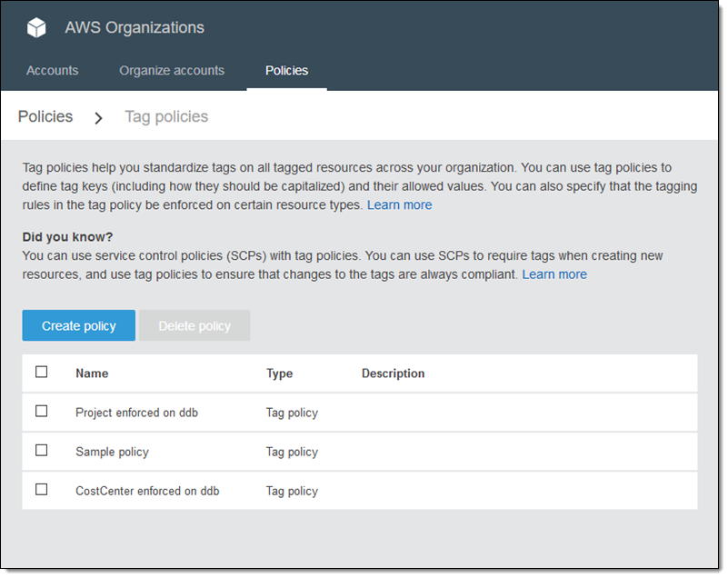Open the Sample policy entry
This screenshot has width=728, height=578.
(x=112, y=452)
